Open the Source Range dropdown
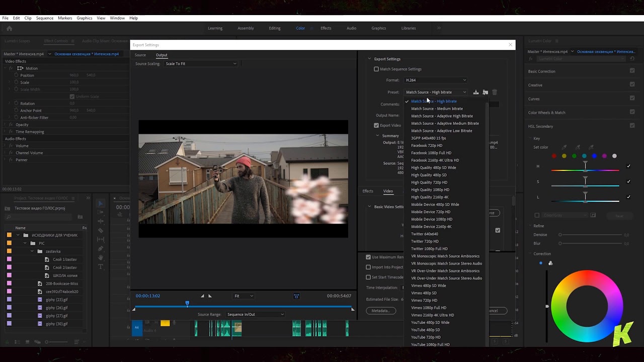This screenshot has height=362, width=644. pyautogui.click(x=255, y=314)
